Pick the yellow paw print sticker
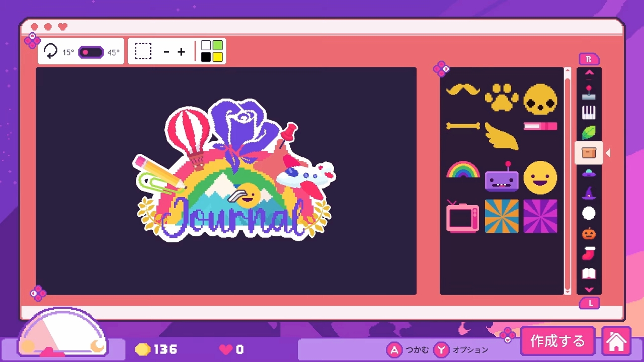 [x=502, y=98]
